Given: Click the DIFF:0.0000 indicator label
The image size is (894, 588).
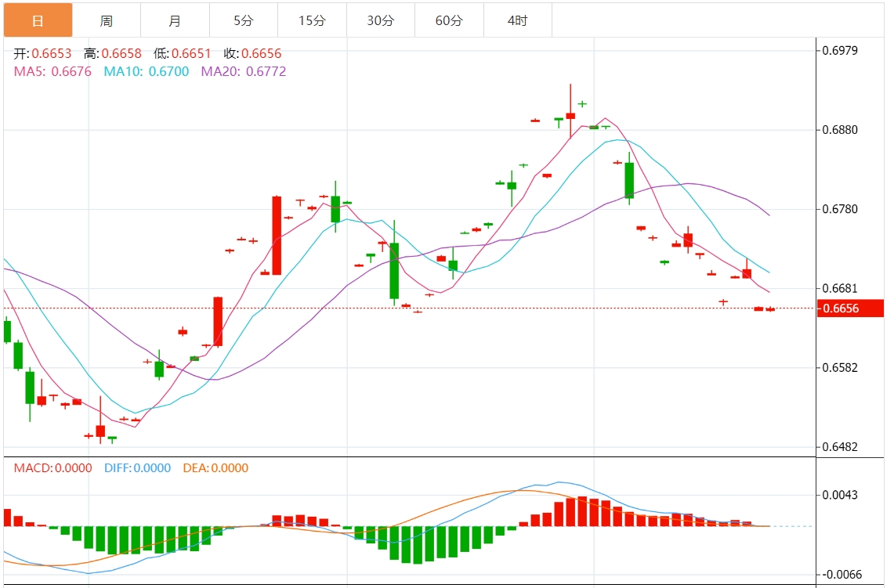Looking at the screenshot, I should point(137,467).
